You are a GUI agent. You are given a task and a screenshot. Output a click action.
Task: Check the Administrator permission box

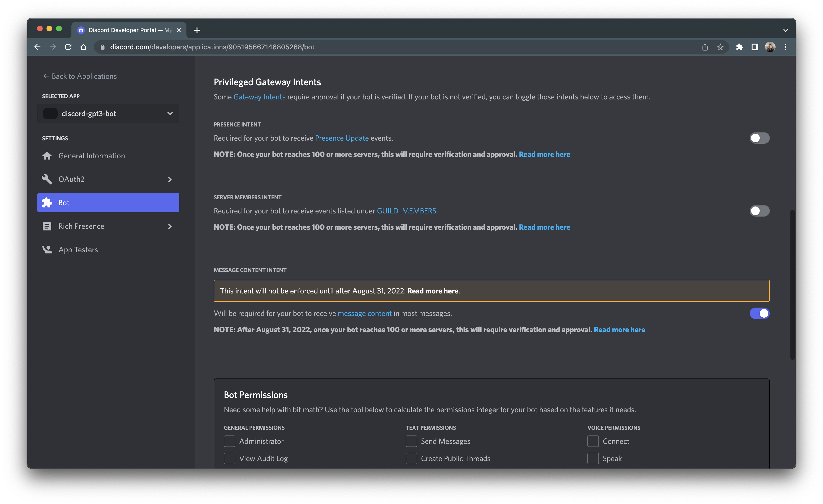[229, 441]
